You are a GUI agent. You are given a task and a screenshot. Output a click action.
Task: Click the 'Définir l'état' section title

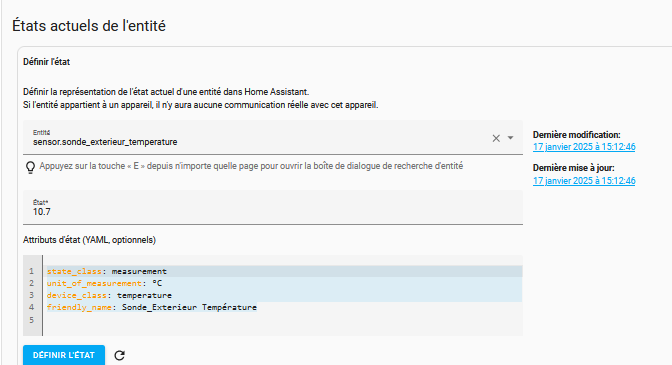click(46, 62)
